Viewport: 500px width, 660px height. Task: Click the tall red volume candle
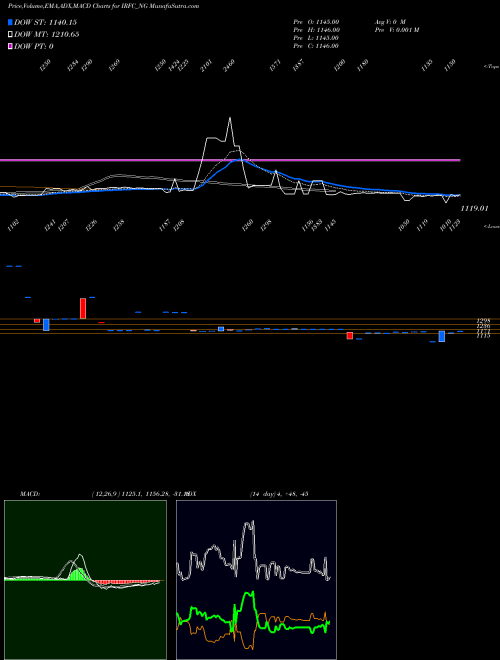click(83, 309)
